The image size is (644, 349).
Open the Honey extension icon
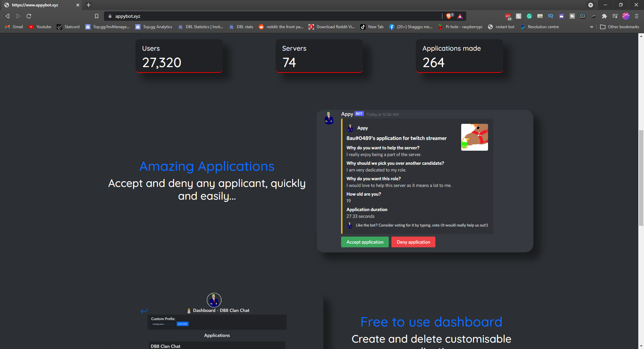coord(519,16)
